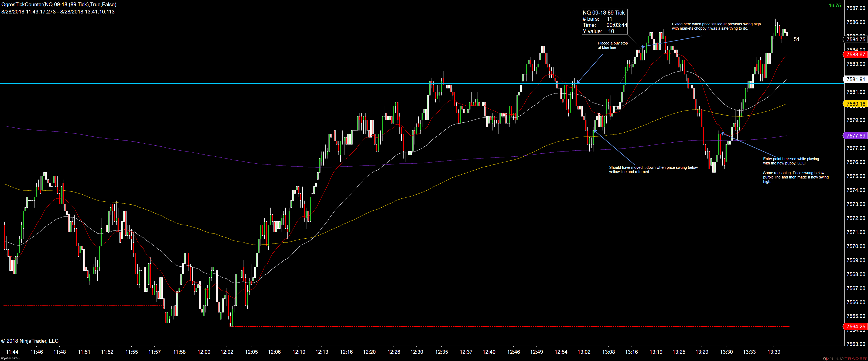
Task: Click the chart date range text
Action: tap(58, 11)
